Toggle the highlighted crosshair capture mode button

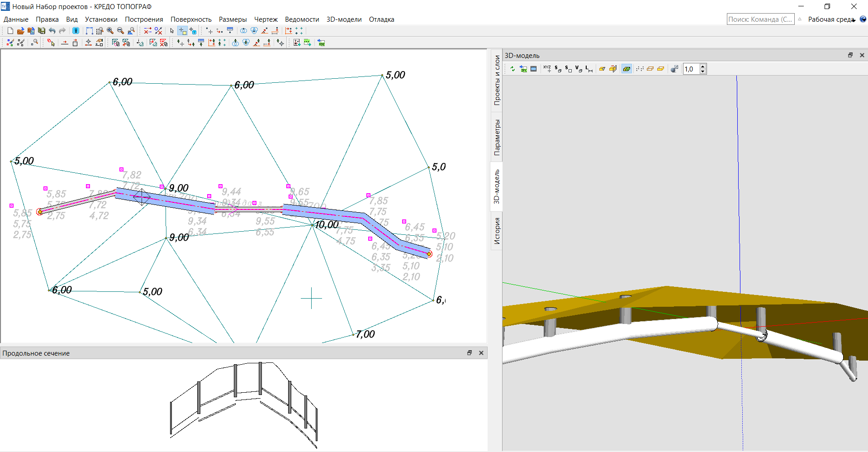(x=182, y=31)
